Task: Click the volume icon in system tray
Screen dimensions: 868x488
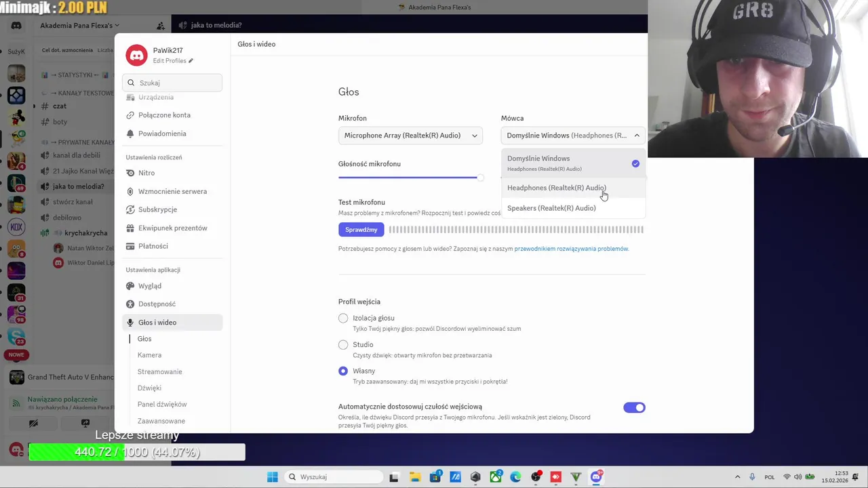Action: (x=797, y=477)
